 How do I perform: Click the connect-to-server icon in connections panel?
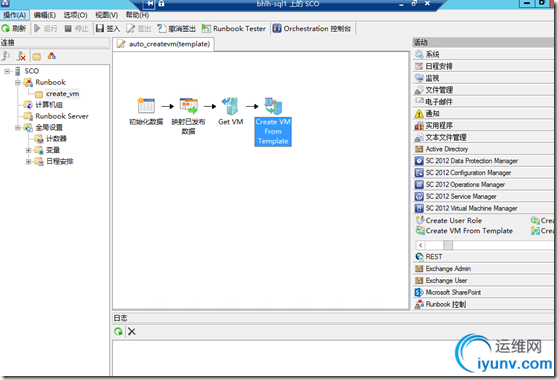pyautogui.click(x=6, y=56)
